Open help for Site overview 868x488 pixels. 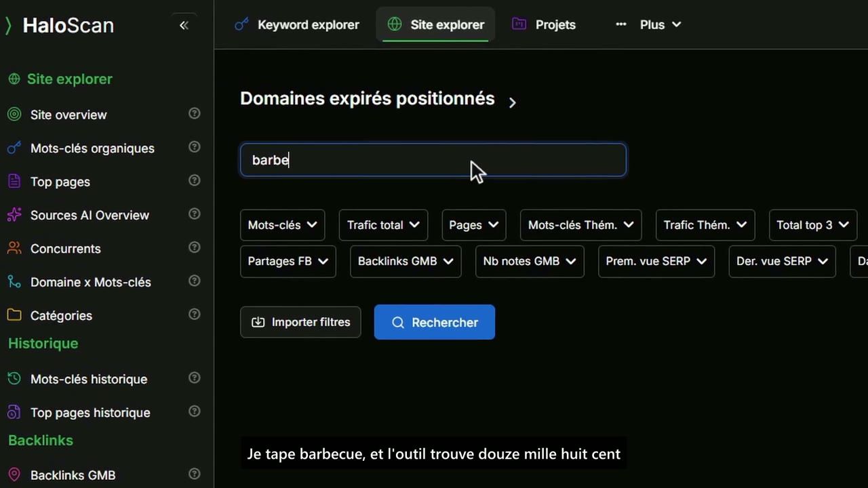(x=195, y=113)
